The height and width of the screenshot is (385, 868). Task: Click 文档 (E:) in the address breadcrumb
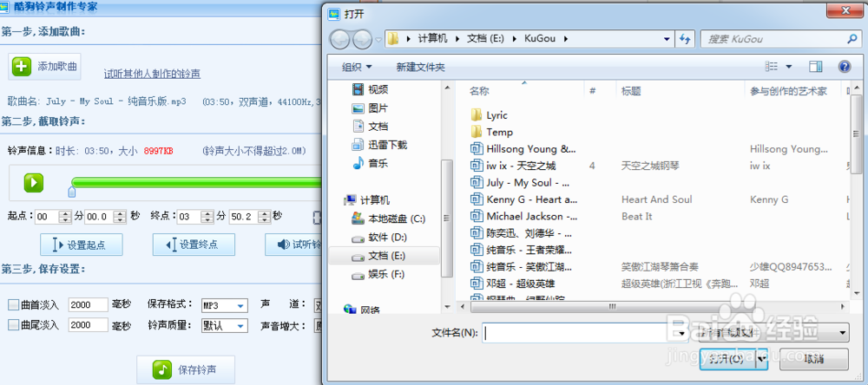[x=485, y=39]
